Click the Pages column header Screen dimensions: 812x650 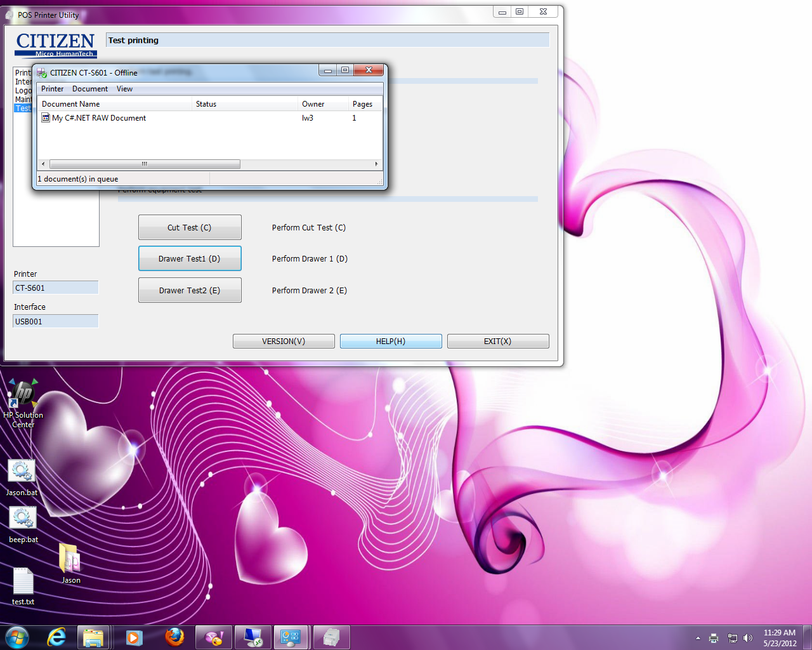coord(365,104)
